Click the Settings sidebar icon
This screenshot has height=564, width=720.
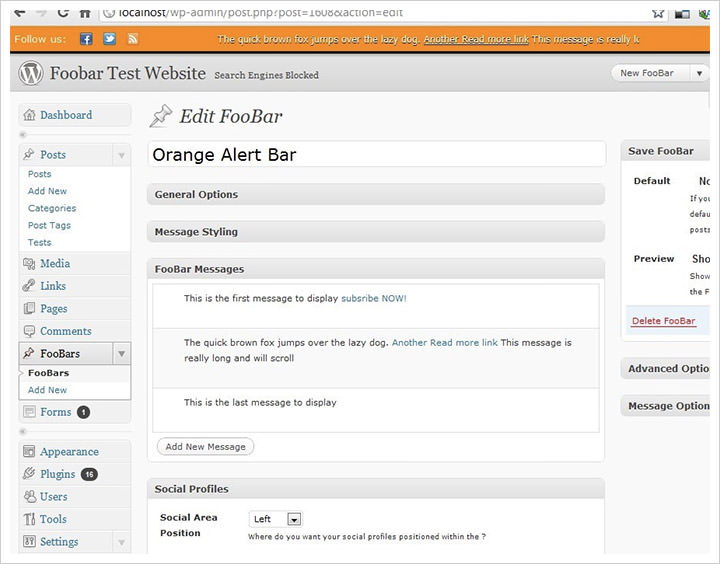29,541
